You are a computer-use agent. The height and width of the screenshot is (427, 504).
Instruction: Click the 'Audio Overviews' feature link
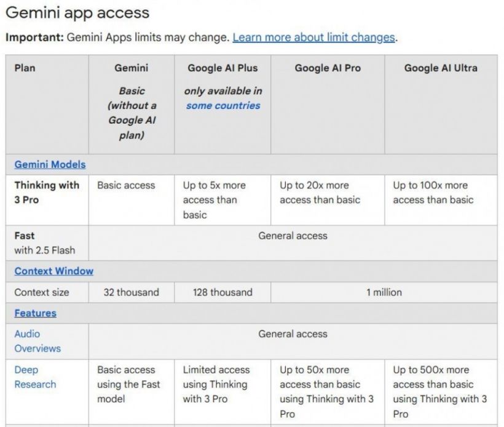37,341
